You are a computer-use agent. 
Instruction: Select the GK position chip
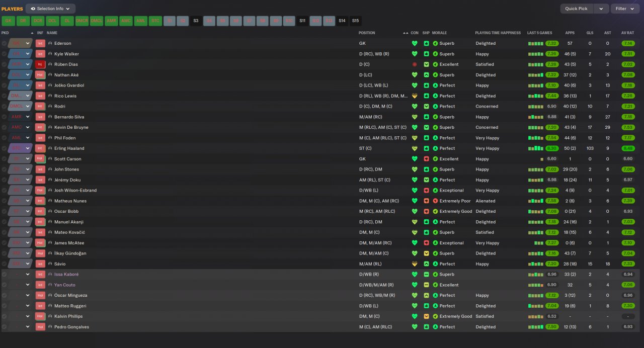[x=8, y=21]
